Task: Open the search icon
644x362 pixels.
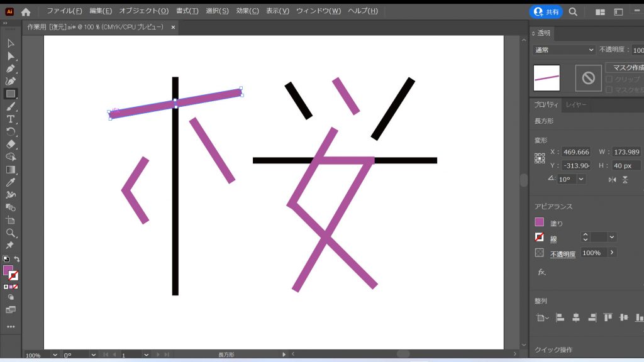Action: coord(573,12)
